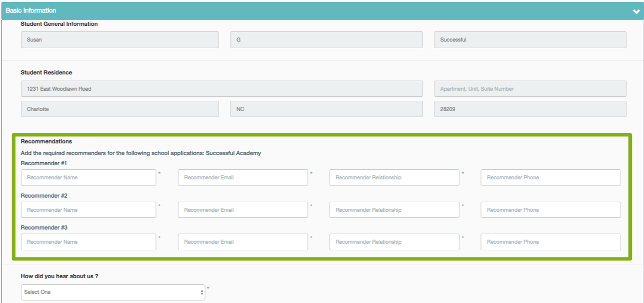The height and width of the screenshot is (303, 644).
Task: Click the last name field showing Successful
Action: tap(530, 40)
